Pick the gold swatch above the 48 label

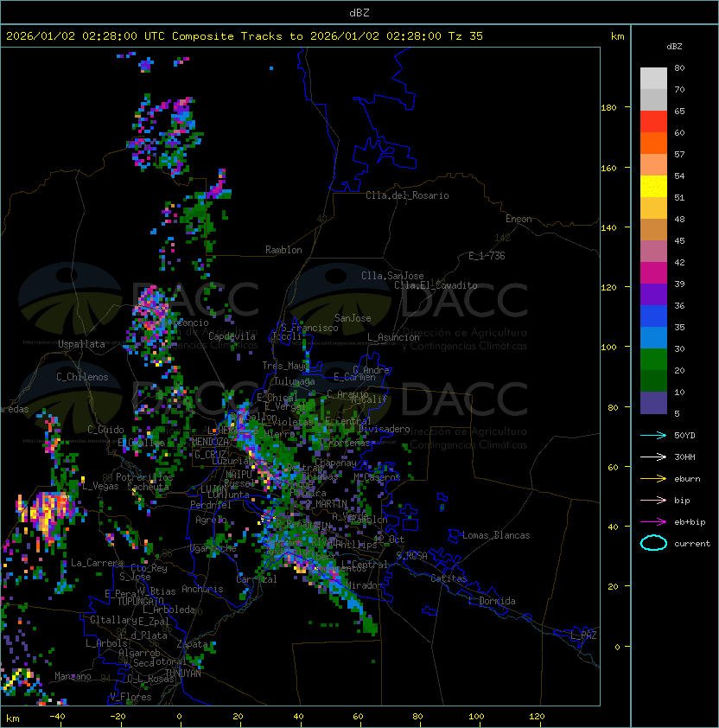click(x=653, y=208)
